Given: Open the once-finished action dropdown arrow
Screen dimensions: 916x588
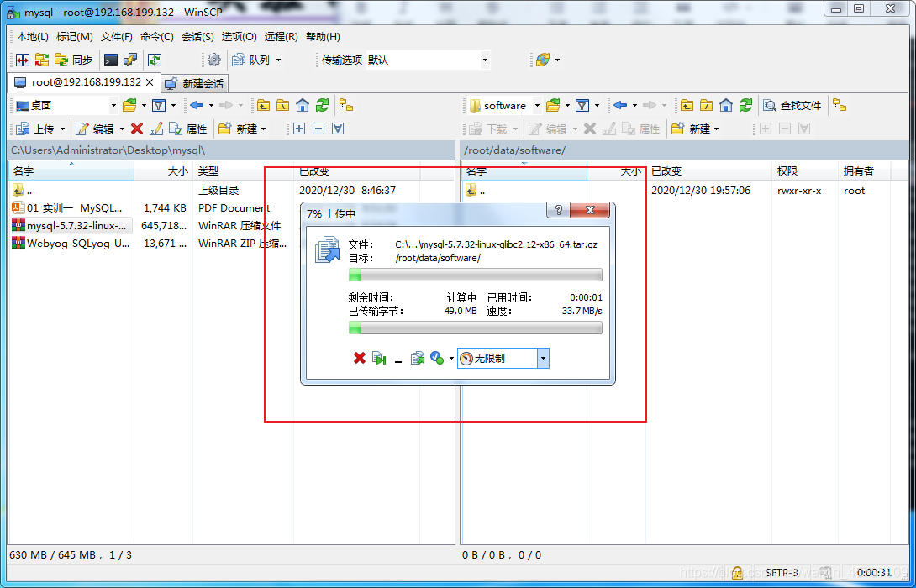Looking at the screenshot, I should [451, 359].
